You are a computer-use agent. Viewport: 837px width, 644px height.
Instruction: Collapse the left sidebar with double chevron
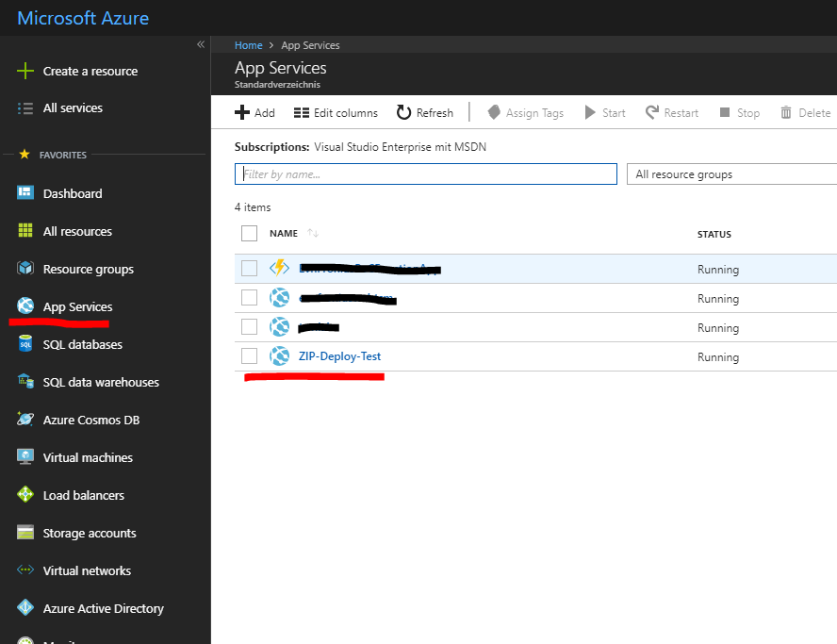(200, 45)
